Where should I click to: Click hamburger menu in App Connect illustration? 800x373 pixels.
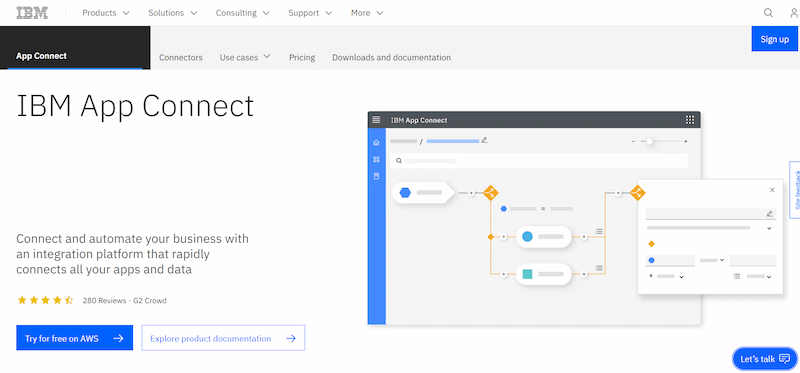377,120
